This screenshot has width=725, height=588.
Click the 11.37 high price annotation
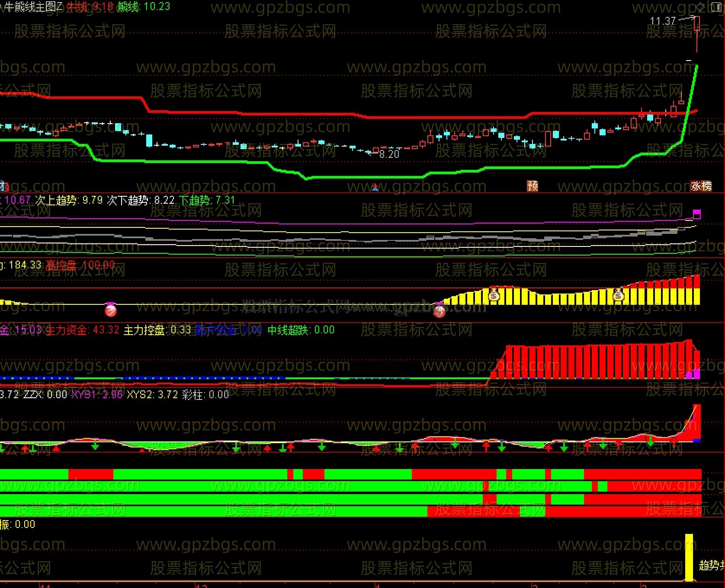[x=663, y=21]
